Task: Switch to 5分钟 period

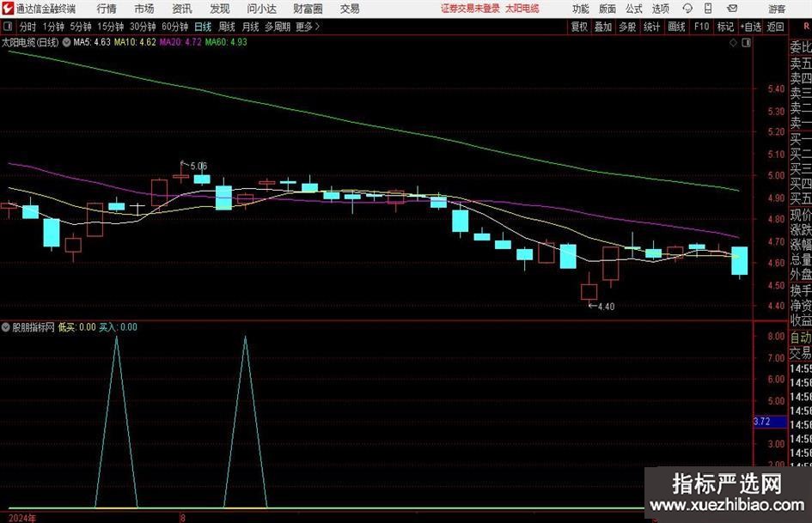Action: 81,27
